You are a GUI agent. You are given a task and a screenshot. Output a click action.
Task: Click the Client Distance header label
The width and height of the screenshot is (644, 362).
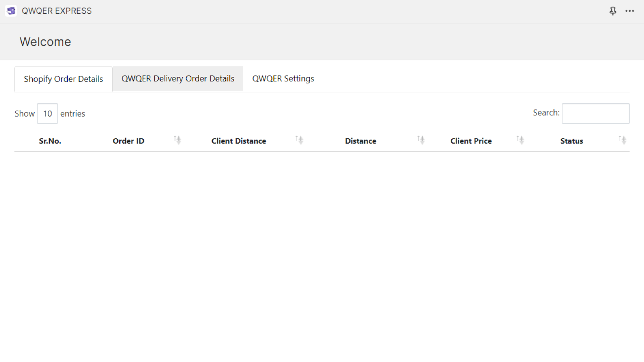pyautogui.click(x=239, y=141)
